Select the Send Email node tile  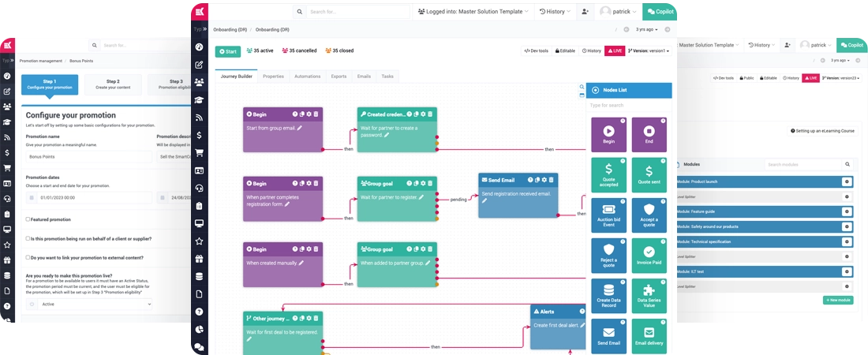608,336
